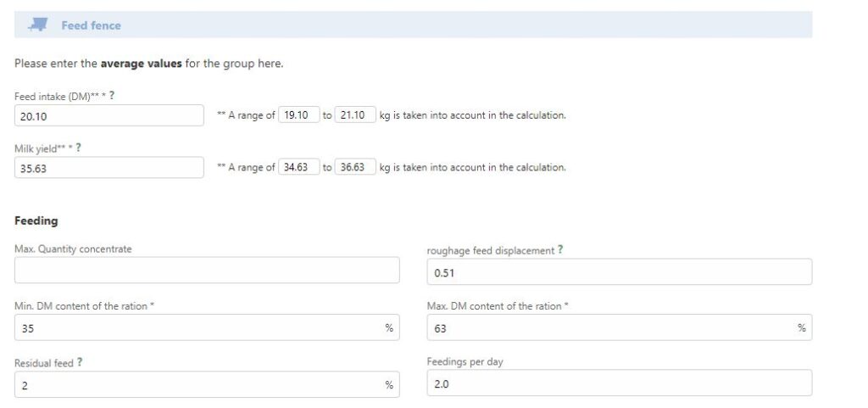Collapse the Feed fence section header
Viewport: 868px width, 408px height.
[91, 25]
